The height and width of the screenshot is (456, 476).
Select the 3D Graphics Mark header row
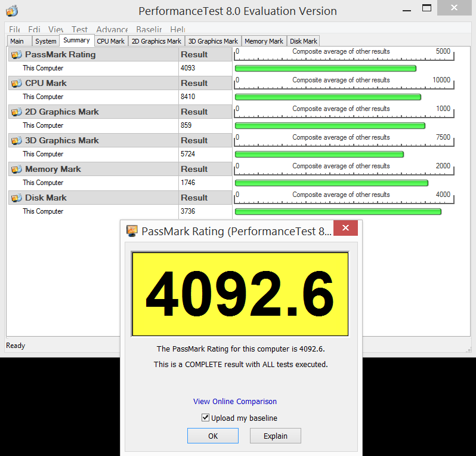coord(94,141)
